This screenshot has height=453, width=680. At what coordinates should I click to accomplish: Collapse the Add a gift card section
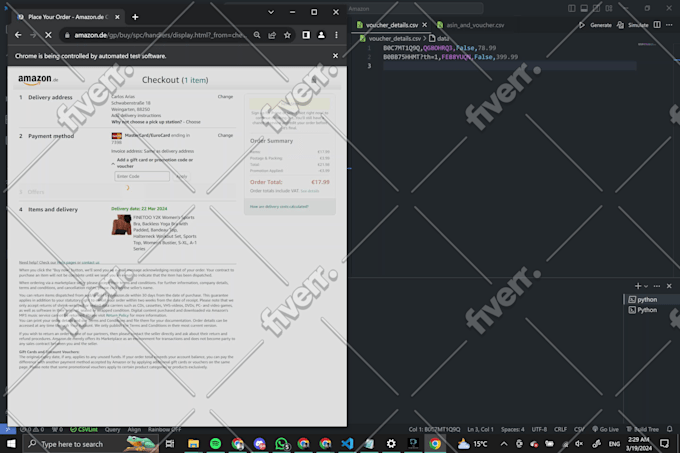tap(113, 163)
